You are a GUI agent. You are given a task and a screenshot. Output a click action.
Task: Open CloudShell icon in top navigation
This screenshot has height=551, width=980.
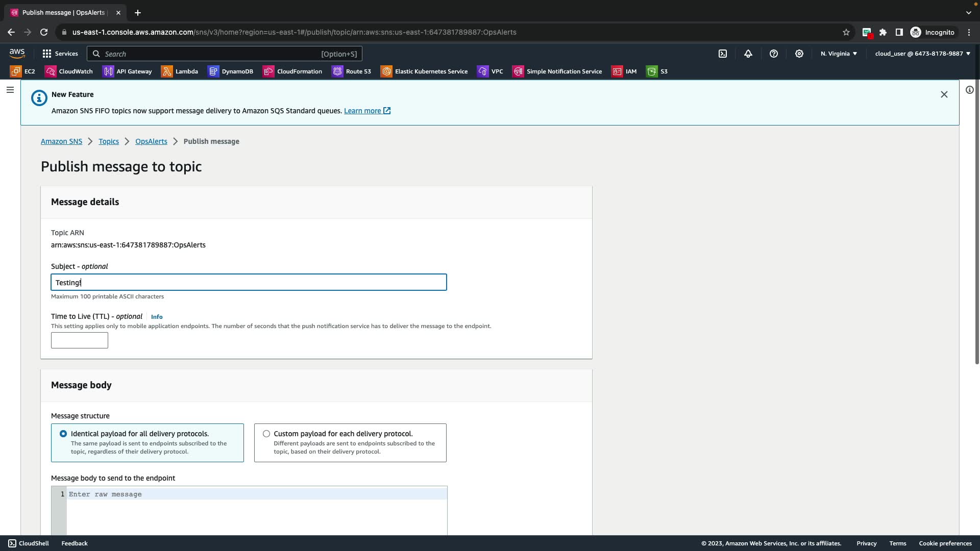723,54
